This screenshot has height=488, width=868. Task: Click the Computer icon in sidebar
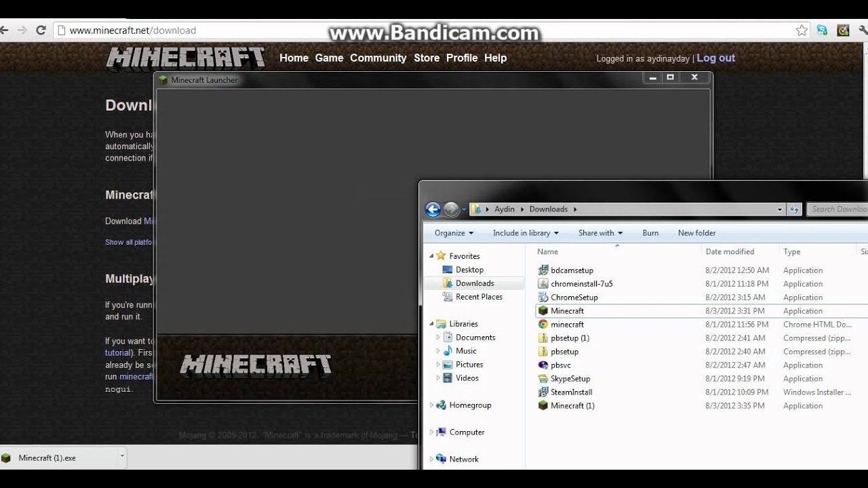(x=441, y=432)
